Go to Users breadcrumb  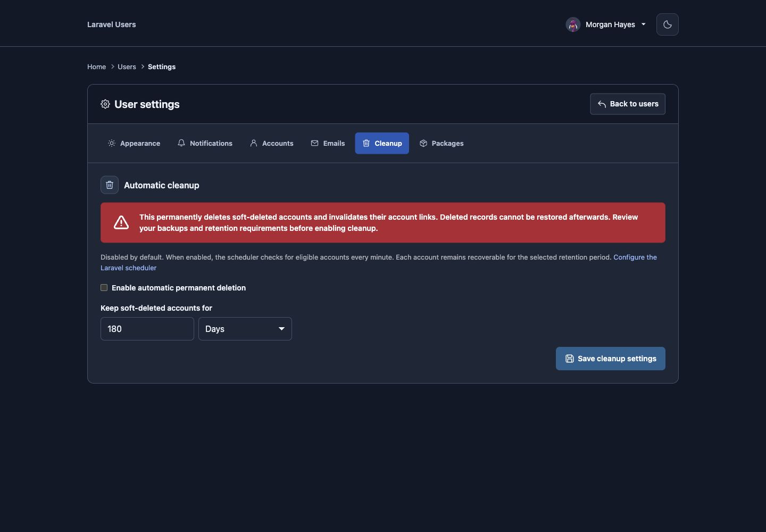click(127, 66)
